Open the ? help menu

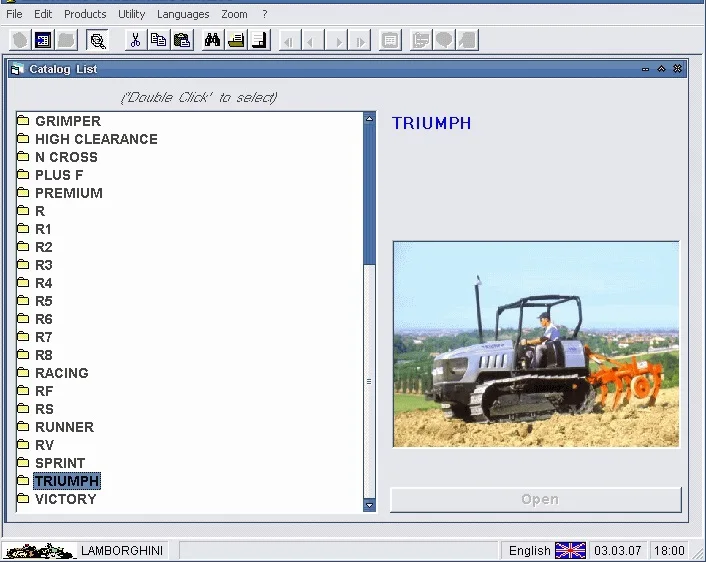click(x=265, y=14)
